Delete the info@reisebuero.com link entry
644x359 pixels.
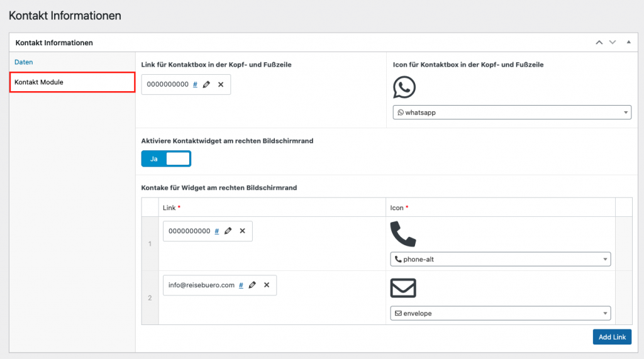click(x=267, y=285)
